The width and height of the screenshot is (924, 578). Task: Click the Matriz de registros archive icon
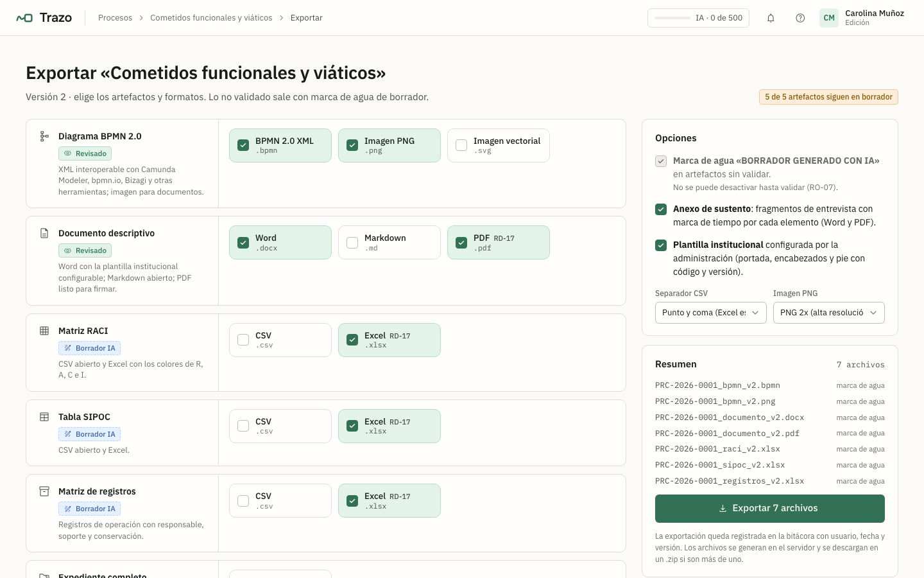coord(44,491)
